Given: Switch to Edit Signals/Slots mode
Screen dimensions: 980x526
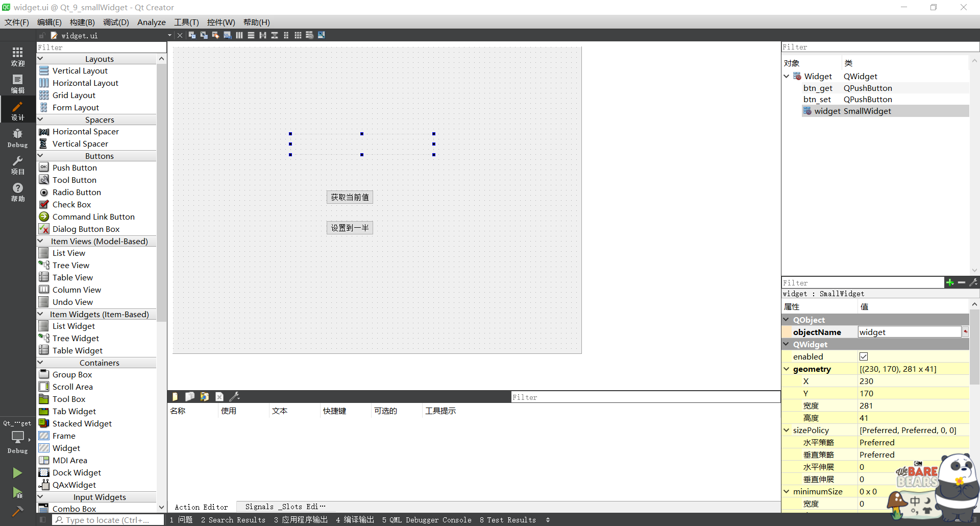Looking at the screenshot, I should [204, 35].
